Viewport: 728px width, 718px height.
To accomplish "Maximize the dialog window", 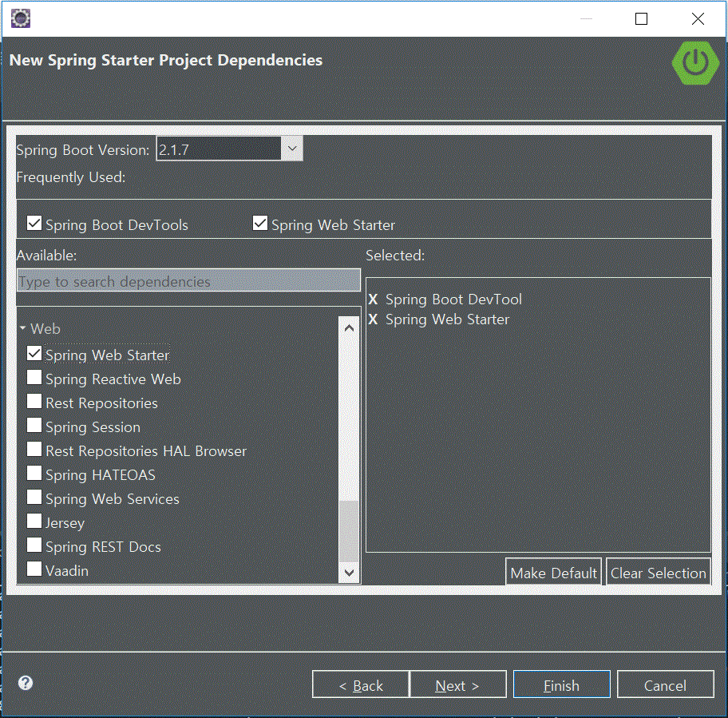I will click(641, 18).
